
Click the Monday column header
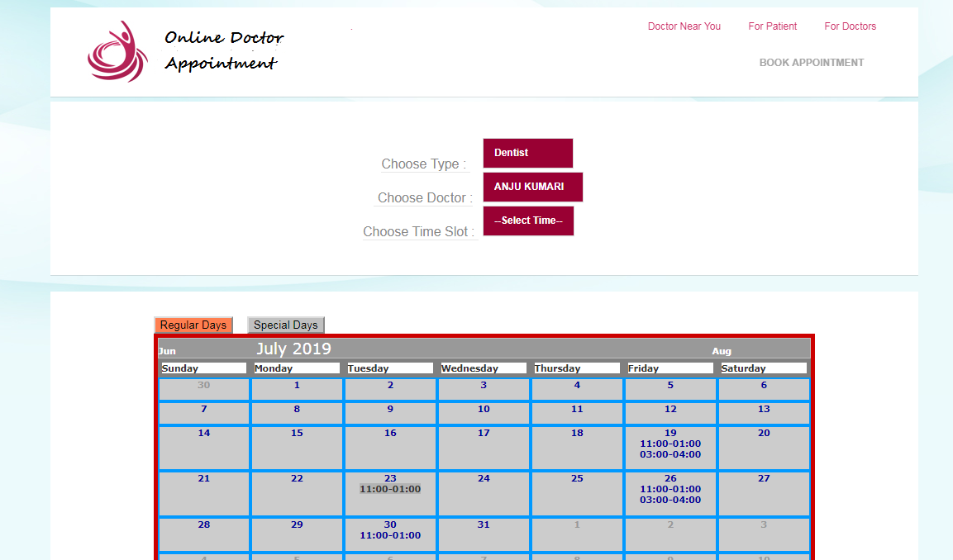click(x=297, y=368)
